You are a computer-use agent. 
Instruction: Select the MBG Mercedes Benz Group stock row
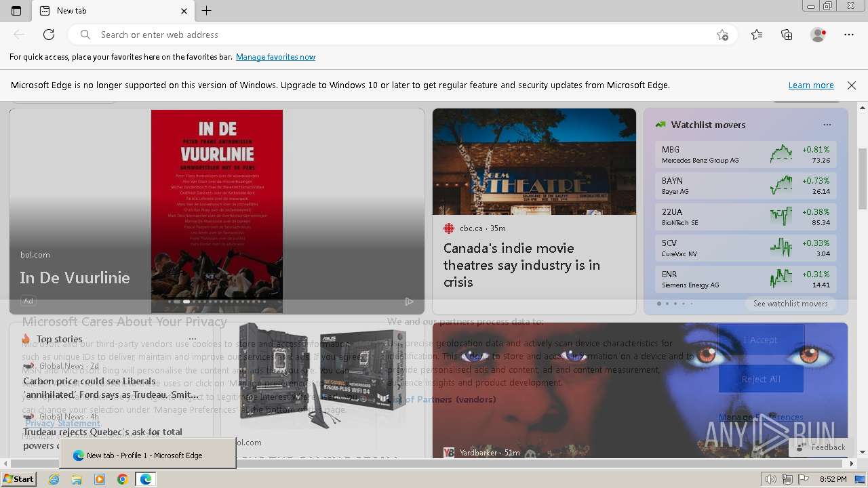746,155
